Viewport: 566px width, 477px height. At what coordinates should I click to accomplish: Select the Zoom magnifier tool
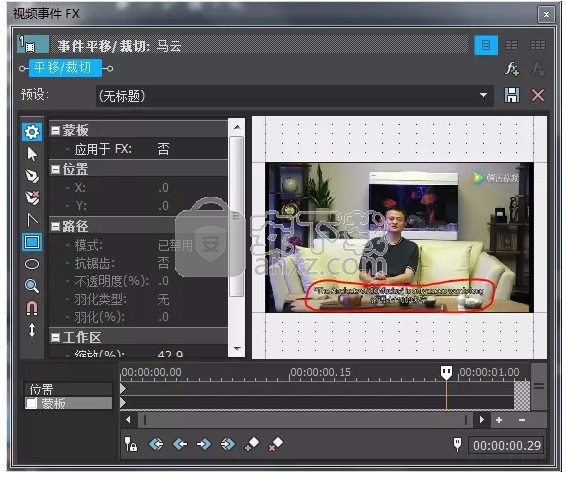pos(32,286)
